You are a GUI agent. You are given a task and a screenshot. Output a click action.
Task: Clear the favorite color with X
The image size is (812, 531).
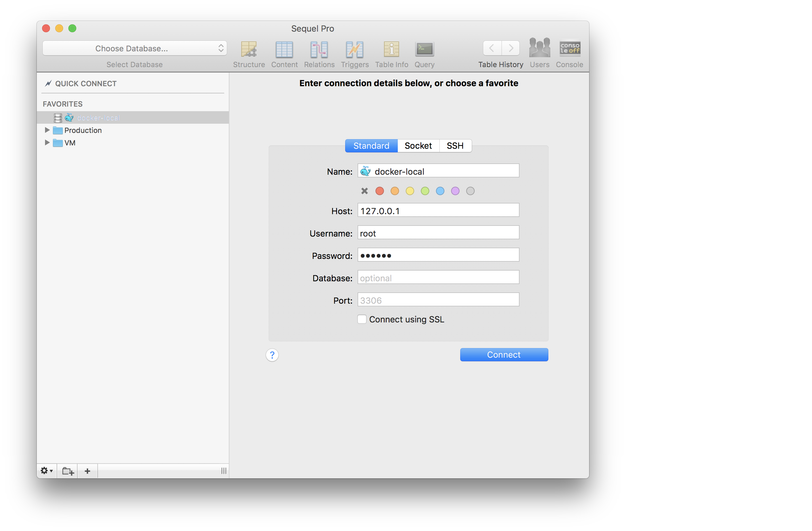(364, 191)
